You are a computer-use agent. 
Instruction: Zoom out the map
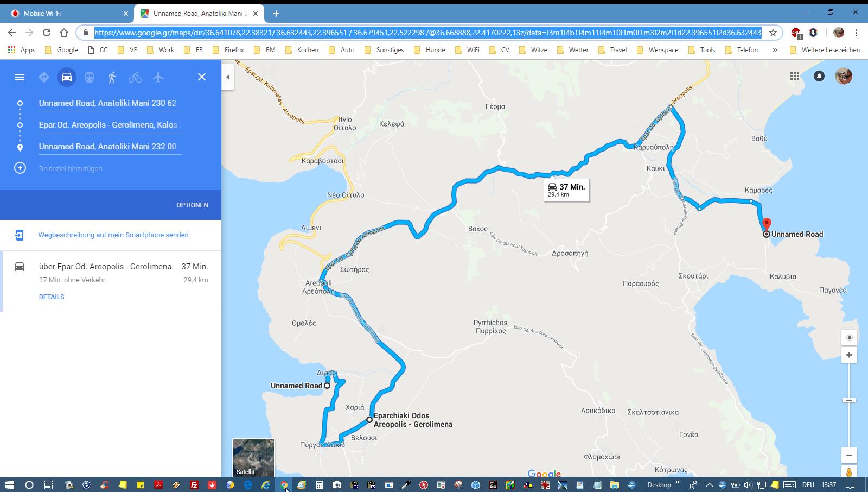850,455
